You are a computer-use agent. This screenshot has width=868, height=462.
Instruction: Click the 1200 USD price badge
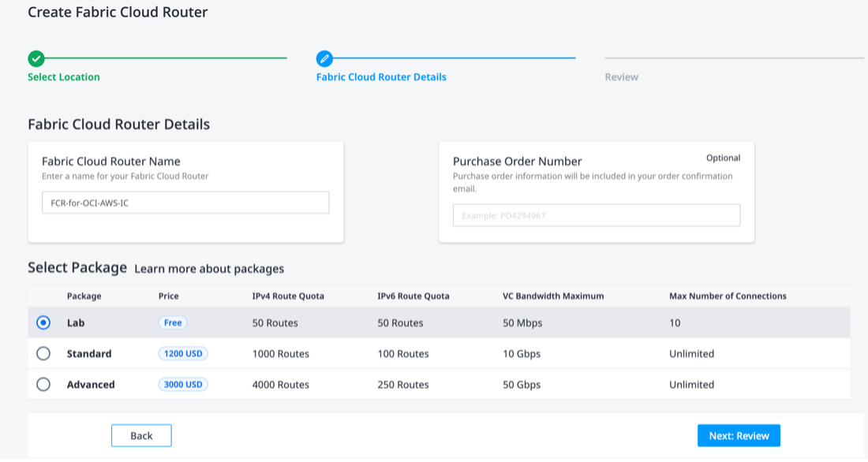[x=183, y=354]
